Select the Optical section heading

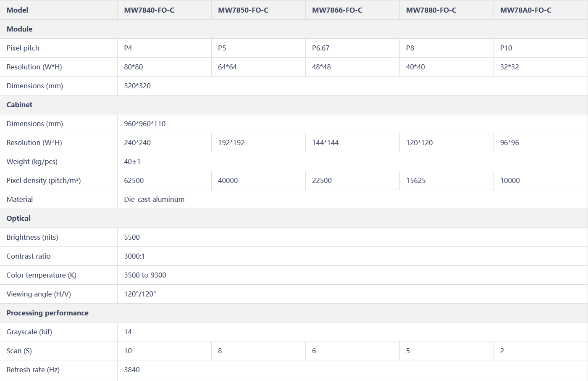point(18,218)
